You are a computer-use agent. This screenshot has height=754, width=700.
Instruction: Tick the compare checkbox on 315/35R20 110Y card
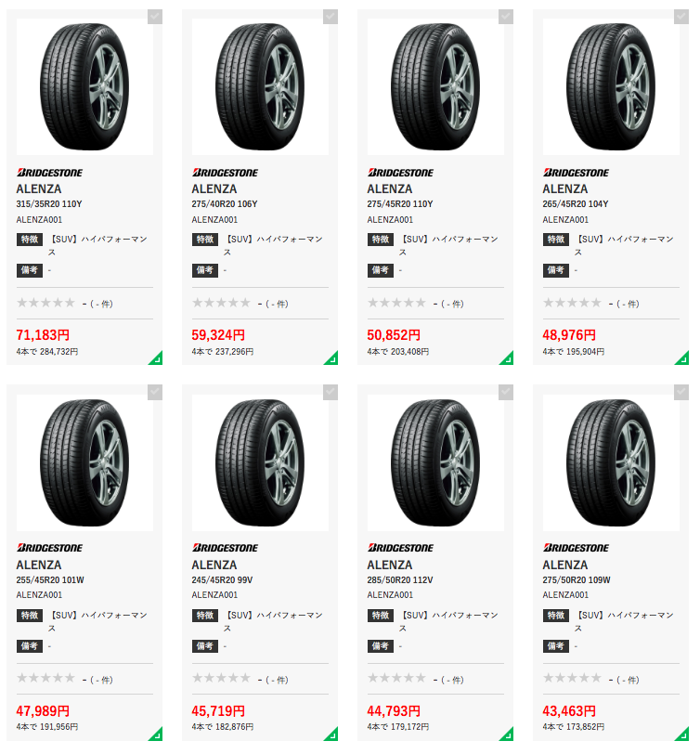[155, 17]
